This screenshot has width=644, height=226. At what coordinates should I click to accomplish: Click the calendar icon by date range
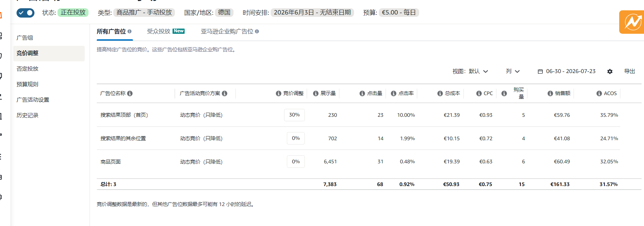[x=540, y=71]
